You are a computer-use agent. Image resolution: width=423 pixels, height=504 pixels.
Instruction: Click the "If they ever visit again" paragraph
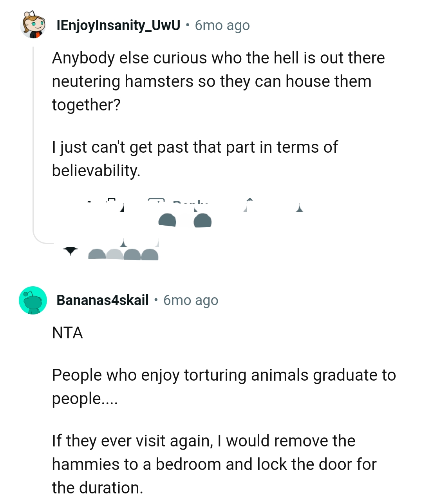coord(214,464)
